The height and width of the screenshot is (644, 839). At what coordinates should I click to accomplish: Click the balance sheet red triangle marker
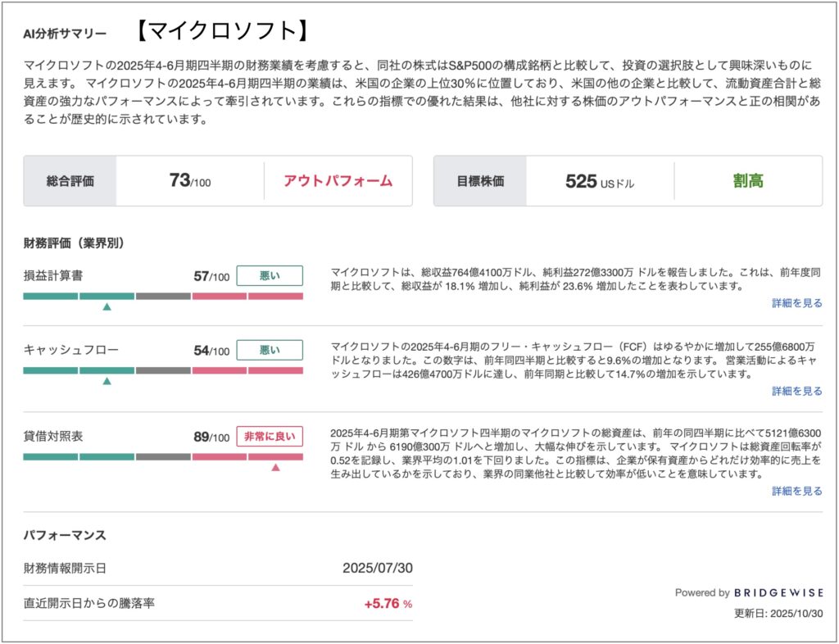coord(276,467)
